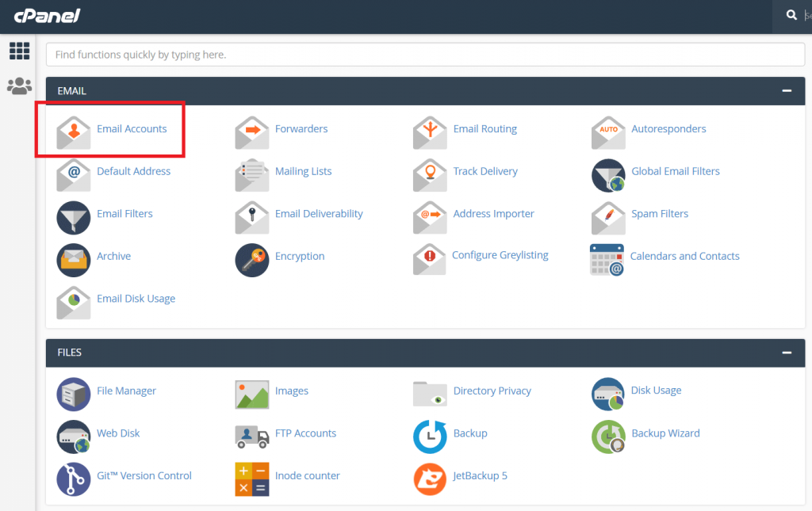
Task: Click the top-right search magnifier icon
Action: (x=791, y=15)
